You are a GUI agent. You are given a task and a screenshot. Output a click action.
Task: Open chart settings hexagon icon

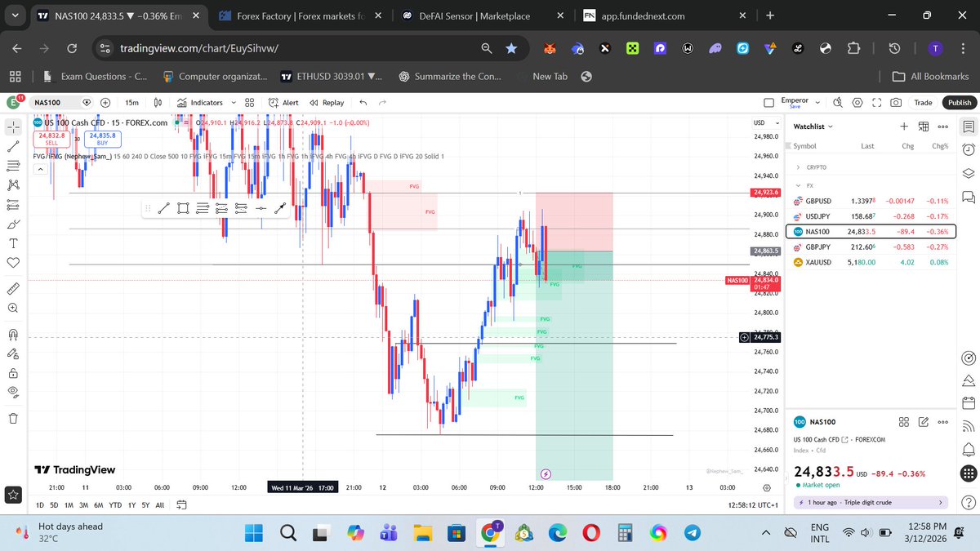point(857,103)
